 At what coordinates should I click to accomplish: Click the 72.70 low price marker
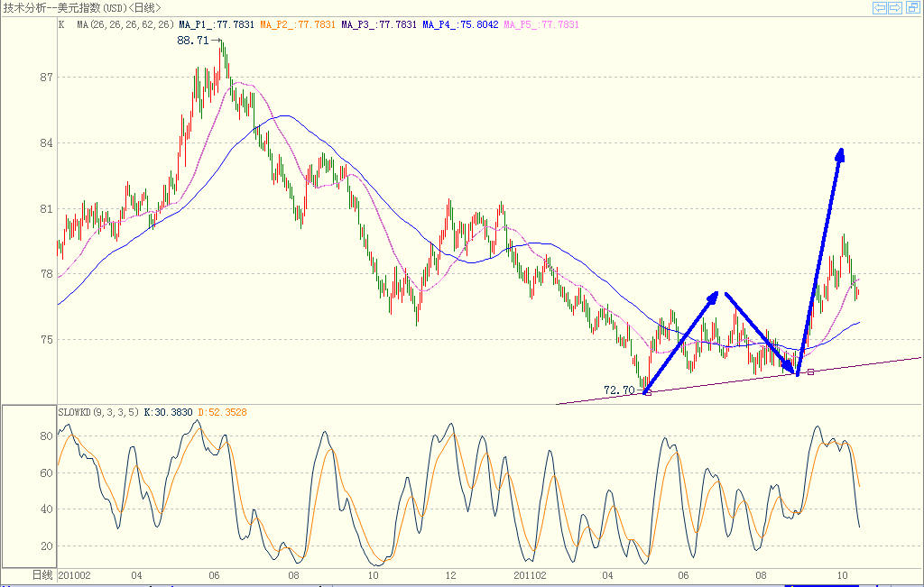click(619, 390)
